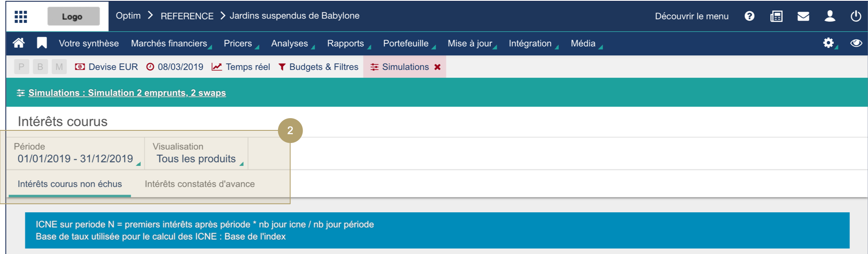The width and height of the screenshot is (868, 254).
Task: Toggle the B filter button
Action: (41, 67)
